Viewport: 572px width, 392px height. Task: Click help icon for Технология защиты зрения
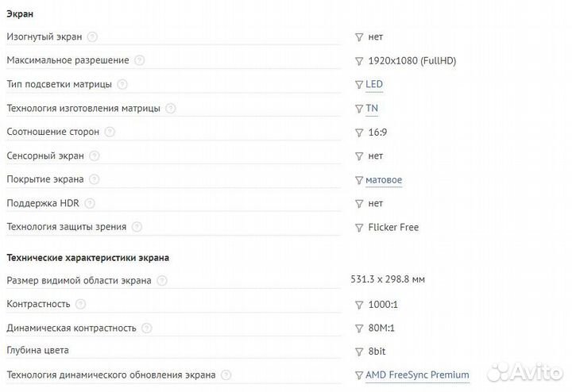[x=137, y=227]
